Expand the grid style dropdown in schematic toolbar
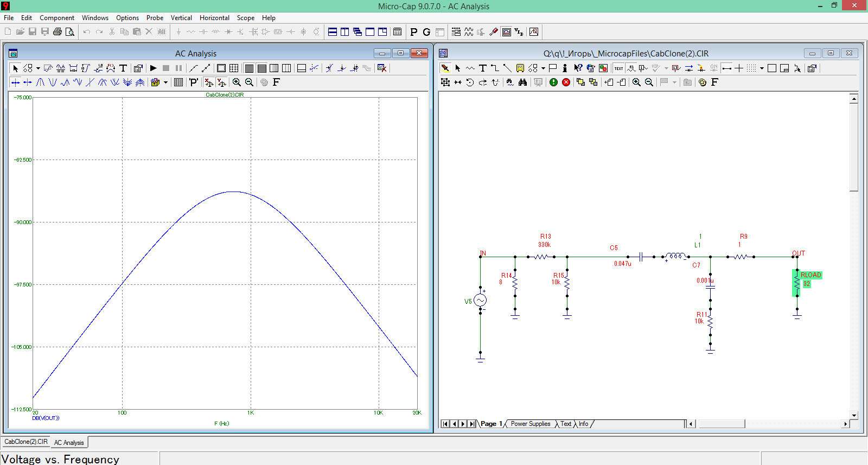Image resolution: width=868 pixels, height=465 pixels. [x=762, y=68]
